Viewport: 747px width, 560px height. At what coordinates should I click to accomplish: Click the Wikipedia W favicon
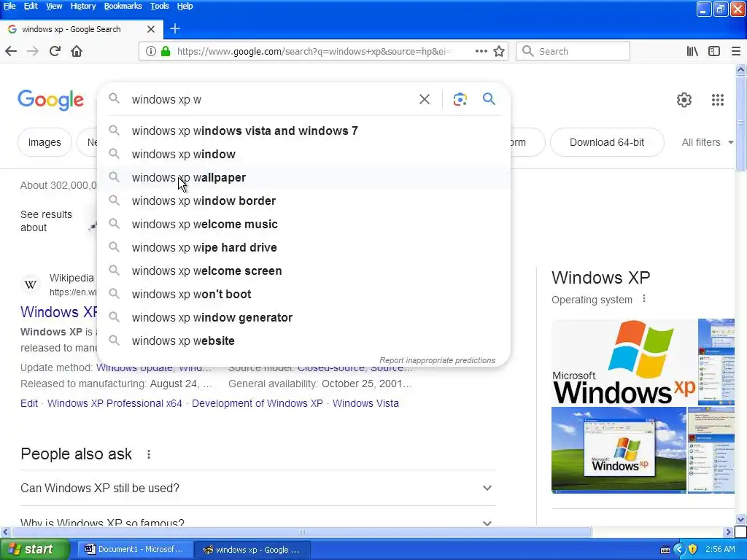tap(31, 285)
